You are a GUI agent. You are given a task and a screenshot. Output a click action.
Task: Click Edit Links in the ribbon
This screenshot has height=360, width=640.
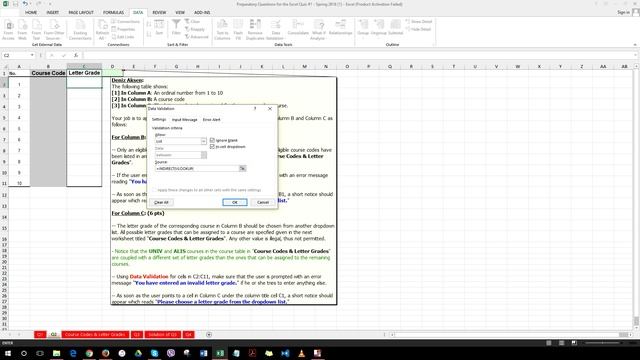122,37
